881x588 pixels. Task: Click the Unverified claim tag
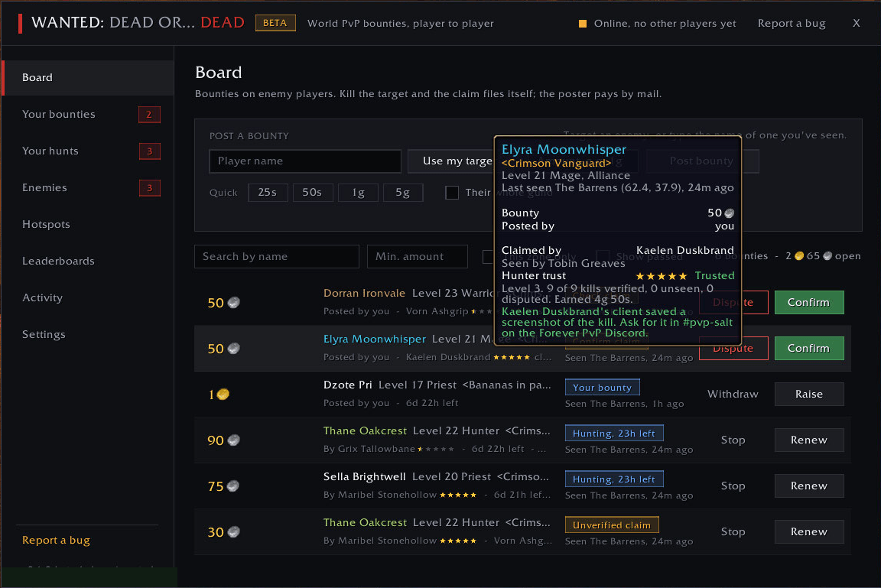point(612,525)
